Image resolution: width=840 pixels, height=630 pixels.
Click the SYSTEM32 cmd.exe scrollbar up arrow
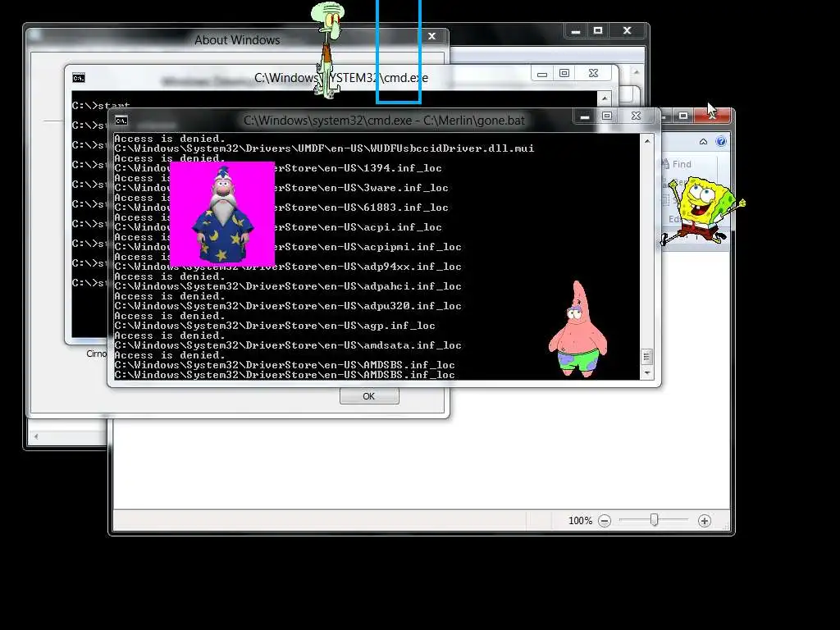[x=605, y=98]
